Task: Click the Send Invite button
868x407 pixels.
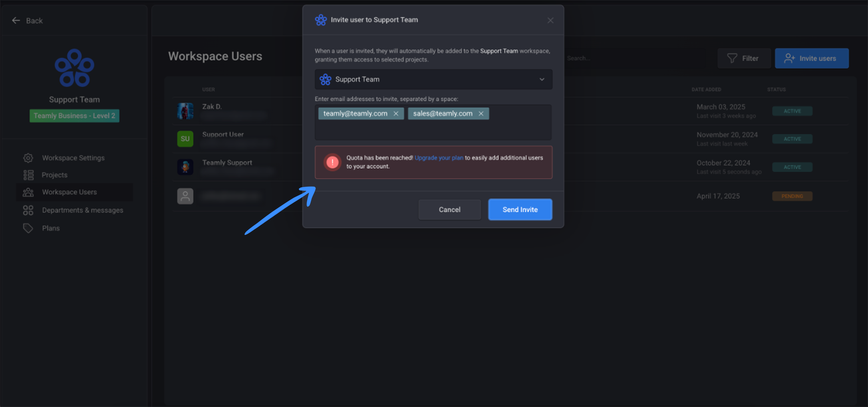Action: 520,209
